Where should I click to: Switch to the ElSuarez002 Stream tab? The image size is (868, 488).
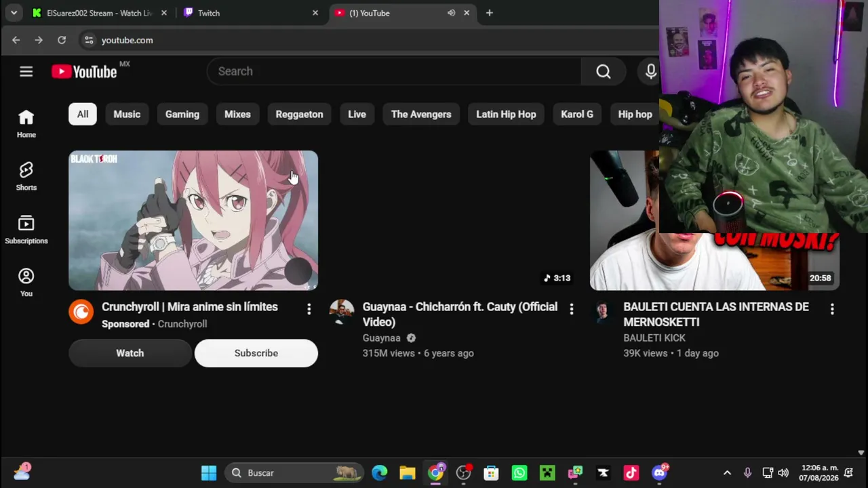100,13
